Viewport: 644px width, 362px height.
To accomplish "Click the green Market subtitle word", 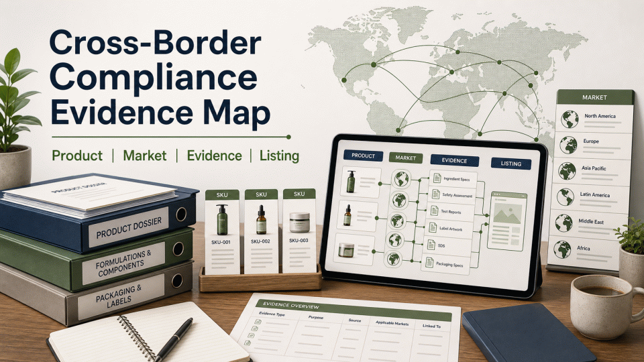I will [x=145, y=156].
